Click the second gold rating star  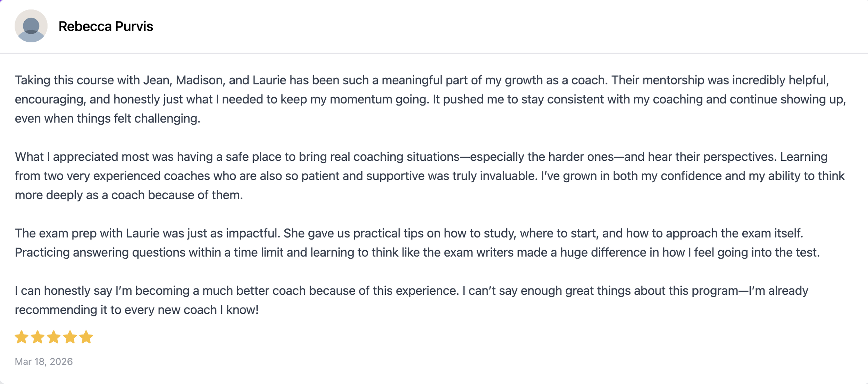point(37,337)
